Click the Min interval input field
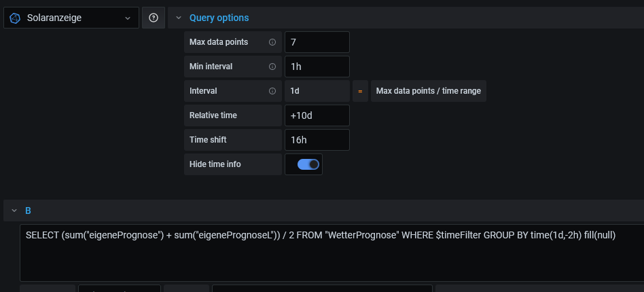This screenshot has width=644, height=292. [x=317, y=67]
